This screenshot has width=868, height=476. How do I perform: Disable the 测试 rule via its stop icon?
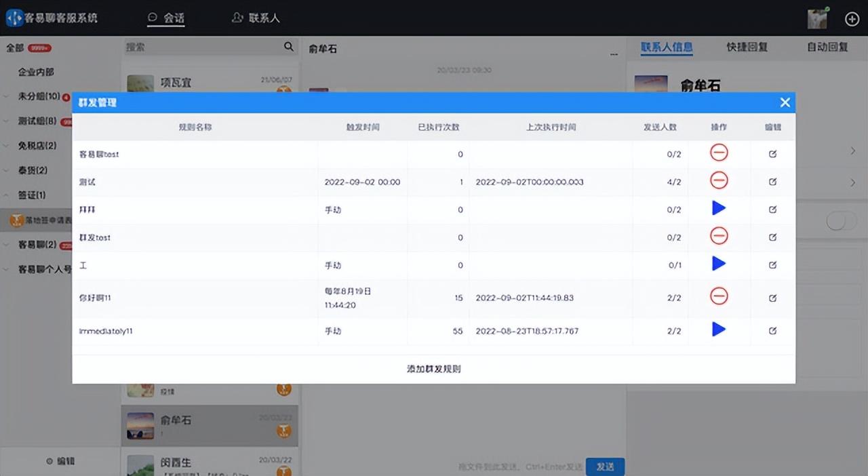pyautogui.click(x=718, y=181)
